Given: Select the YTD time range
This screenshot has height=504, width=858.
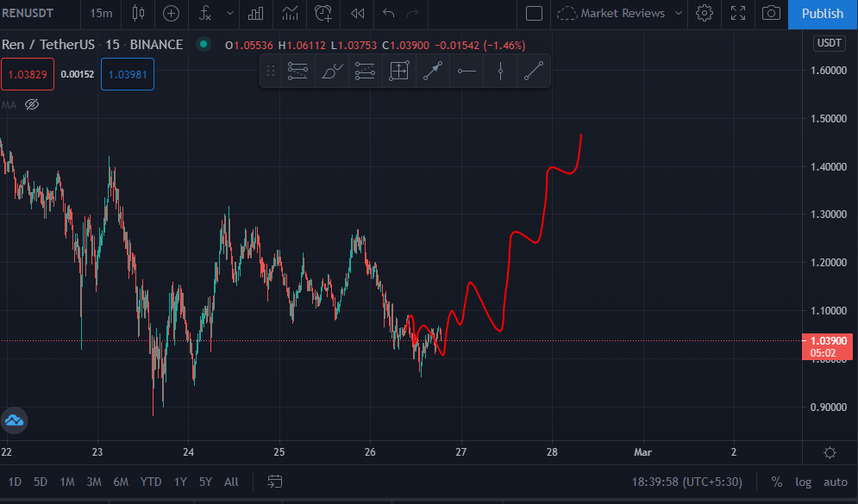Looking at the screenshot, I should (151, 482).
